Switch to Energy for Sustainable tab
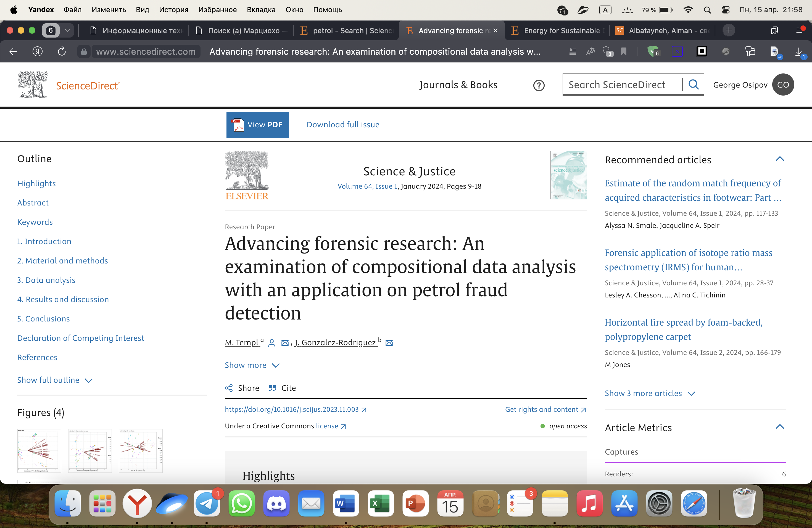The width and height of the screenshot is (812, 528). pyautogui.click(x=557, y=31)
